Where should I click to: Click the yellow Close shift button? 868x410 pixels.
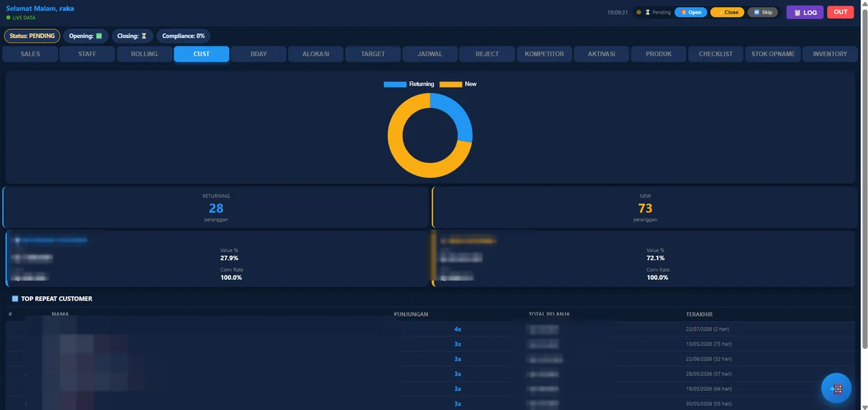727,12
